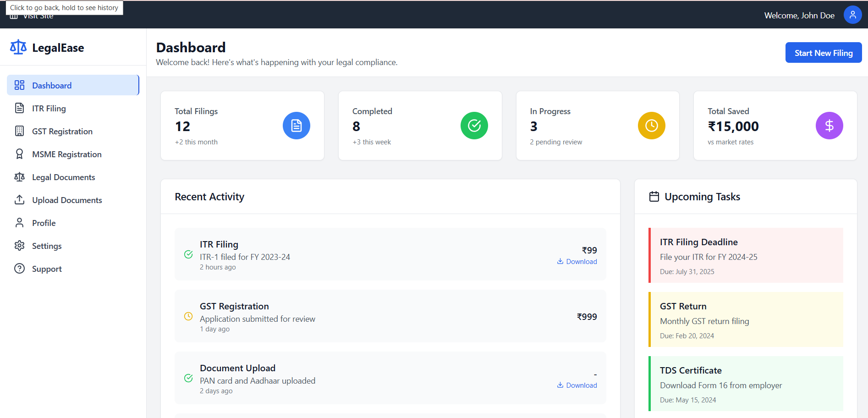Open the ITR Filing Deadline task card

click(746, 255)
